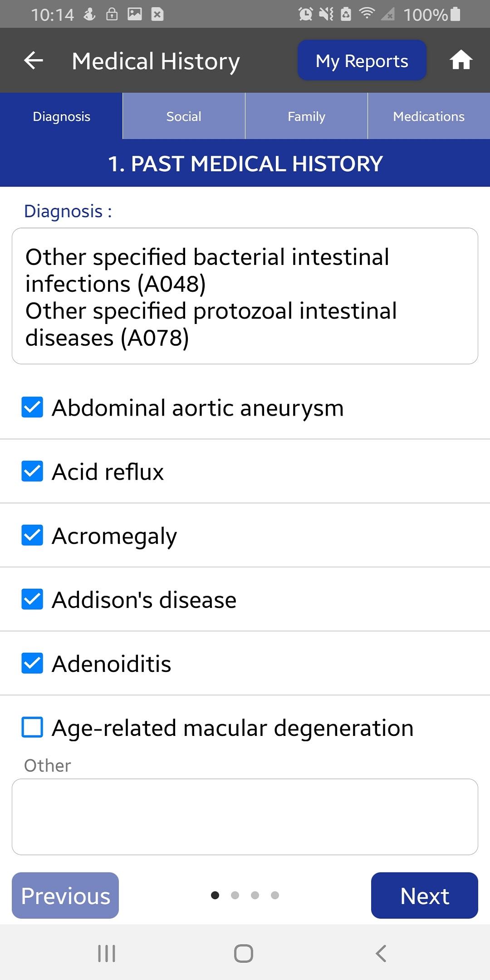Screen dimensions: 490x980
Task: Tap the Android back navigation chevron
Action: (381, 953)
